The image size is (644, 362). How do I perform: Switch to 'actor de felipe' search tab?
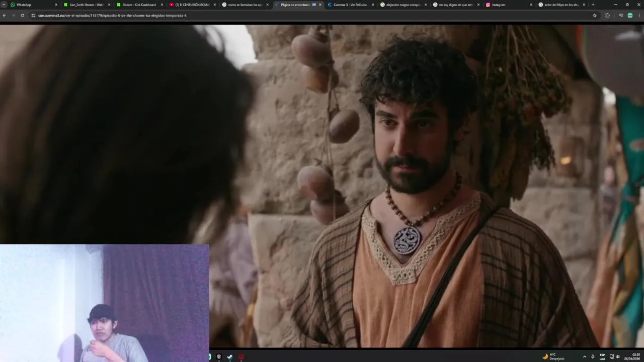pos(561,5)
